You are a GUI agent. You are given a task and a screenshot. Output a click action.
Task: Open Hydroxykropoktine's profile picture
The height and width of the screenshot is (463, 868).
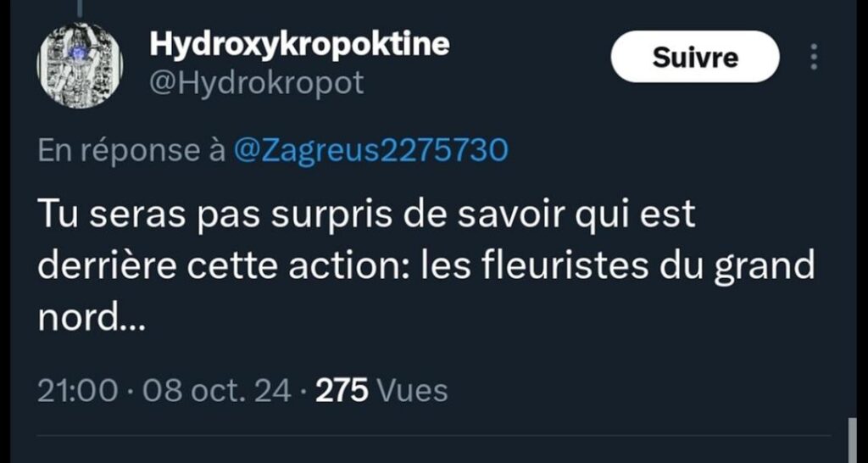click(80, 65)
